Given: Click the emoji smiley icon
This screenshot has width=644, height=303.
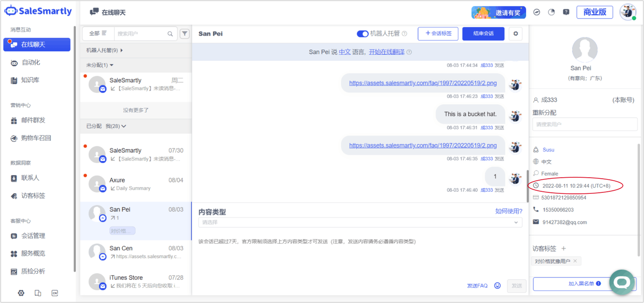Looking at the screenshot, I should [x=498, y=285].
